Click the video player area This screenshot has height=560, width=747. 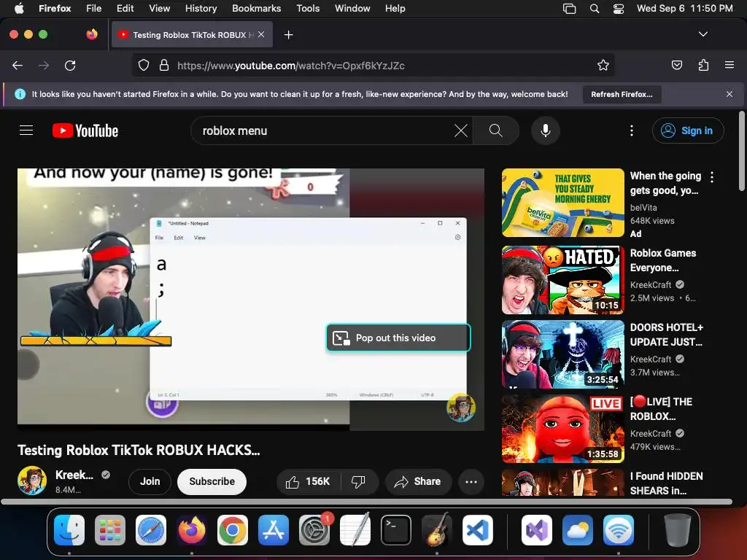251,299
